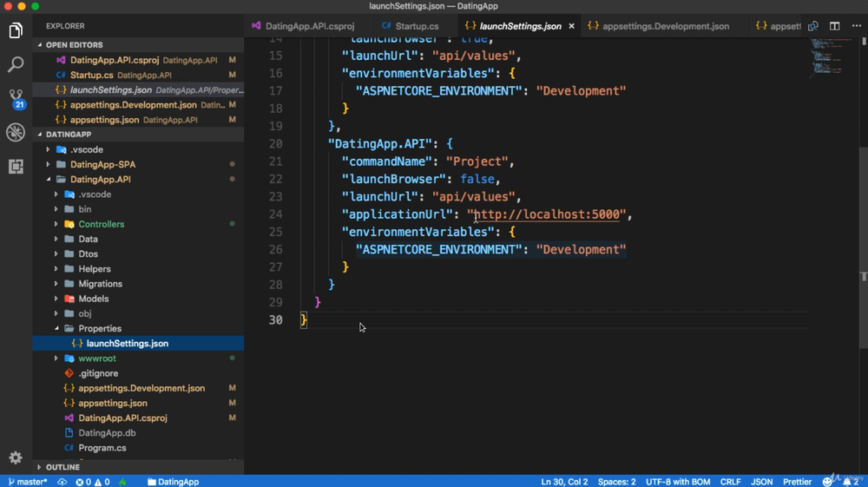Expand the OUTLINE section
This screenshot has height=487, width=868.
pyautogui.click(x=62, y=467)
